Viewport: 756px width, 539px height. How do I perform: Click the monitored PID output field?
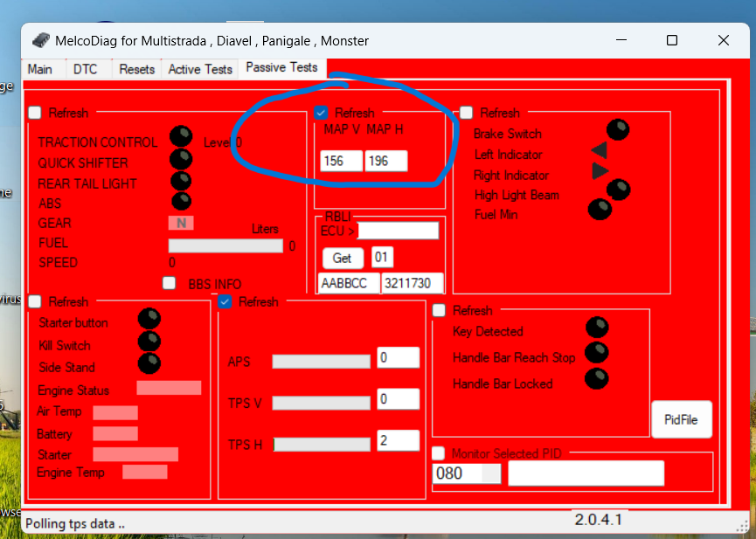(586, 473)
